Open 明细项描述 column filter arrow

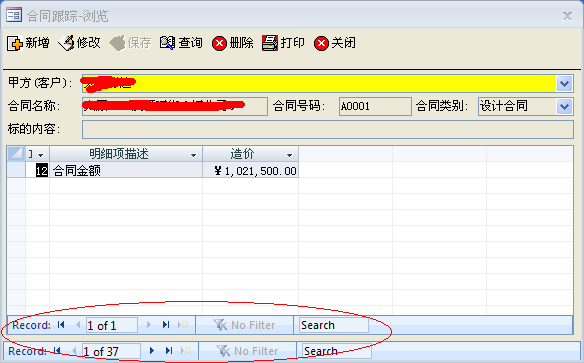(x=193, y=155)
